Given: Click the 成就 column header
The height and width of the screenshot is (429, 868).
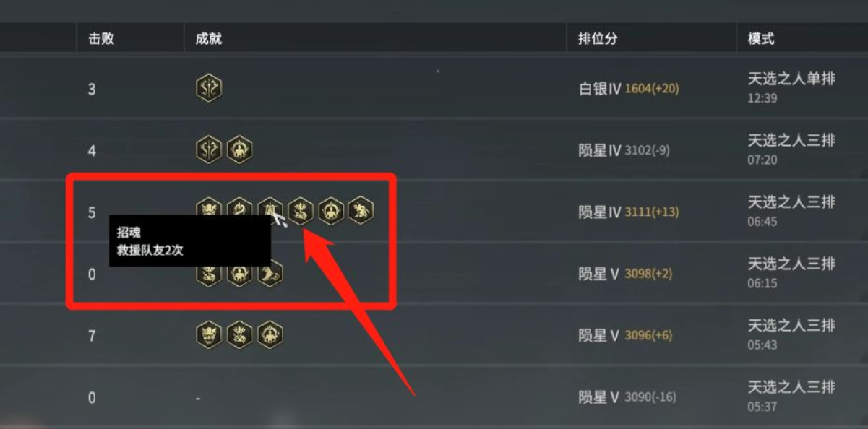Looking at the screenshot, I should tap(209, 39).
